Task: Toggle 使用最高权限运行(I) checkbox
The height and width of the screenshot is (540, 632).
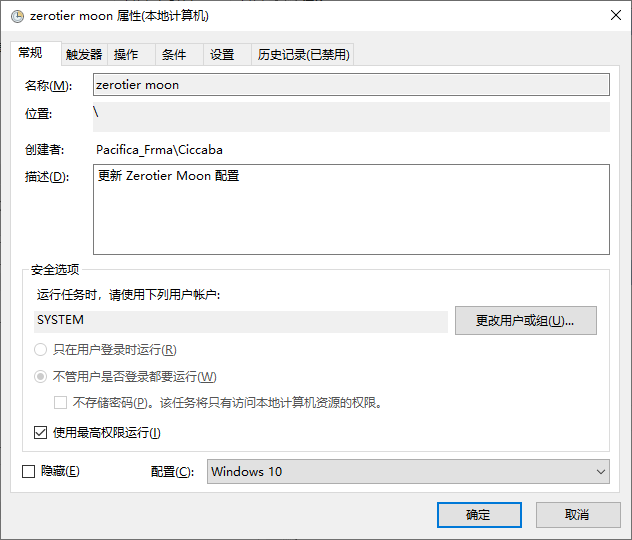Action: point(40,433)
